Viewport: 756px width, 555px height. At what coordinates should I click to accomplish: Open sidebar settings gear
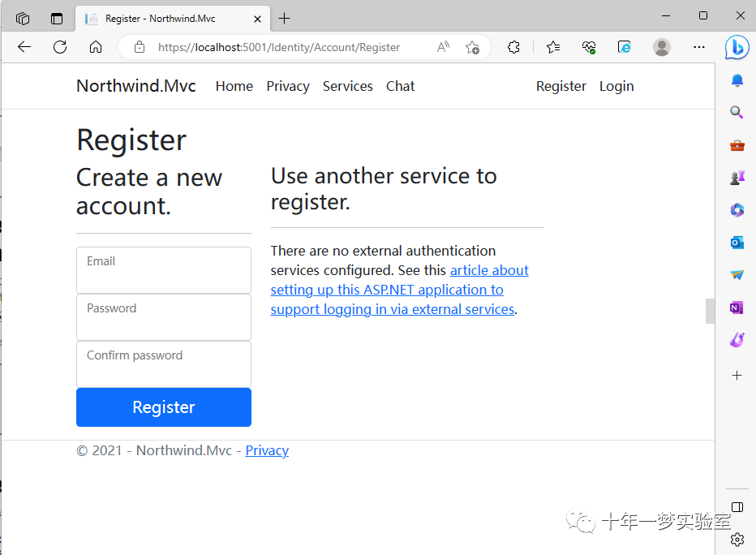[737, 539]
